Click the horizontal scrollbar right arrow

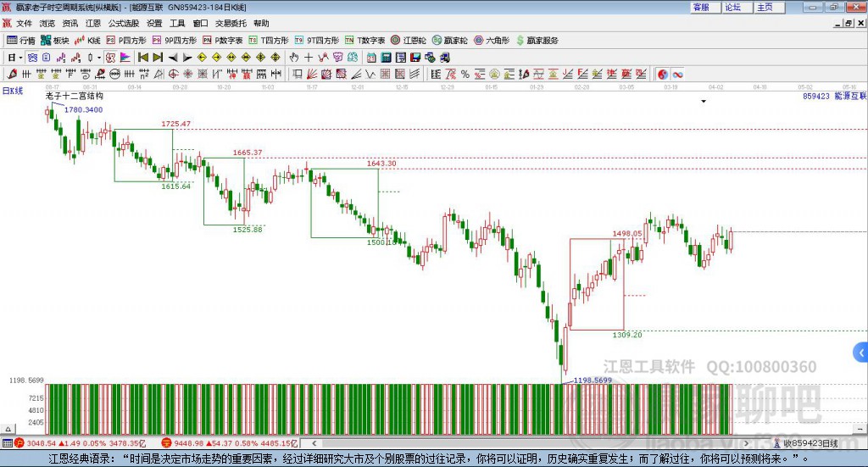[746, 443]
